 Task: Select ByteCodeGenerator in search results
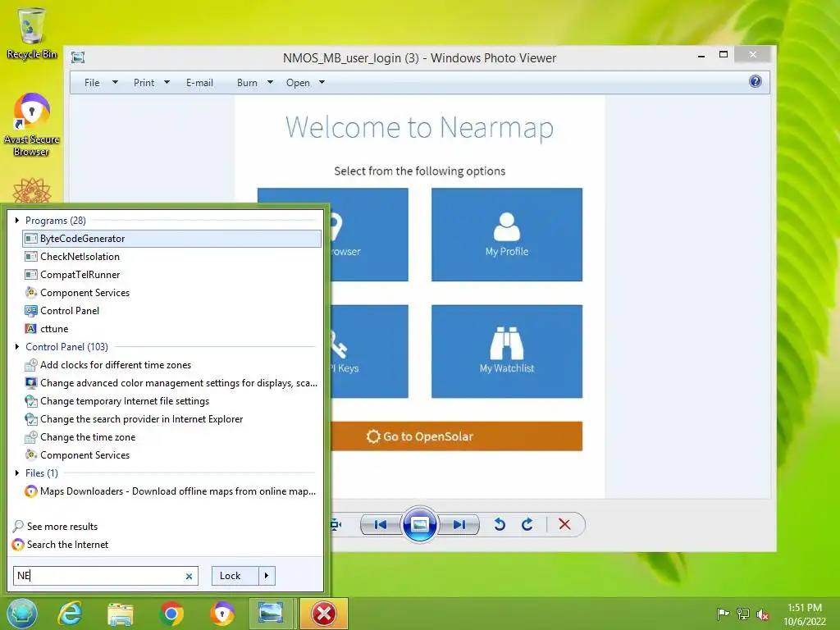point(171,239)
